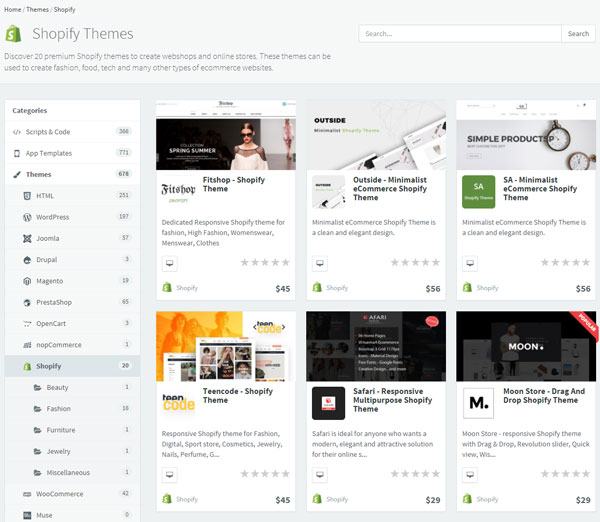This screenshot has width=600, height=522.
Task: Open Safari - Responsive Multipurpose theme title
Action: tap(392, 400)
